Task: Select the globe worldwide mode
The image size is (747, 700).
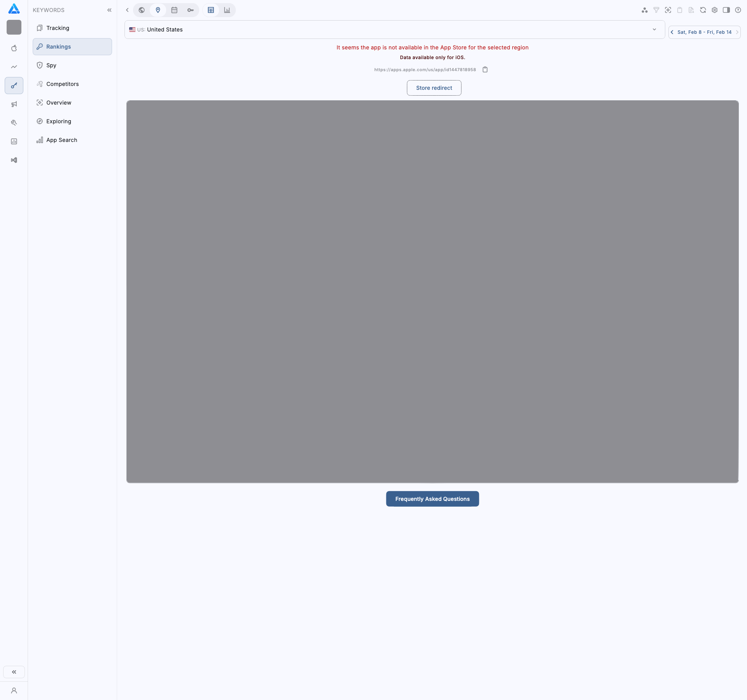Action: (142, 10)
